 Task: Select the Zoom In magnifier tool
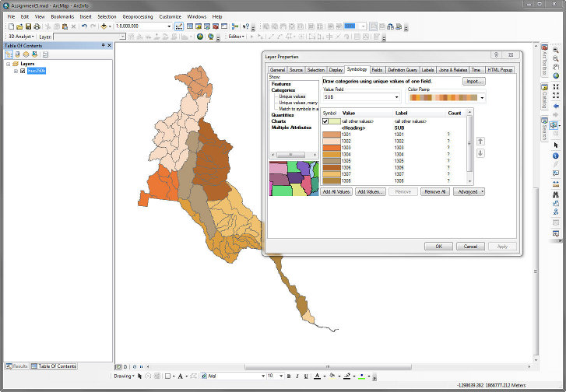(x=556, y=50)
